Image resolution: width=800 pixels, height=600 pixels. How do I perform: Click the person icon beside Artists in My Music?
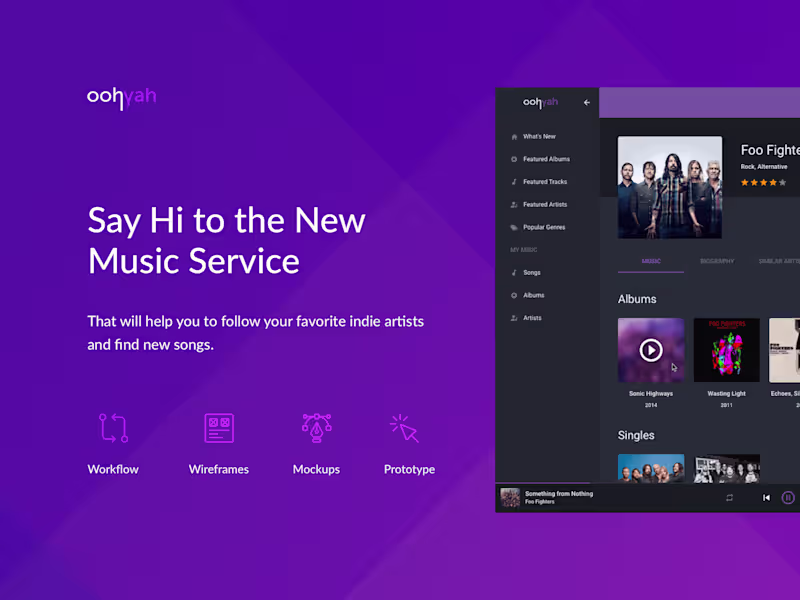click(x=514, y=318)
